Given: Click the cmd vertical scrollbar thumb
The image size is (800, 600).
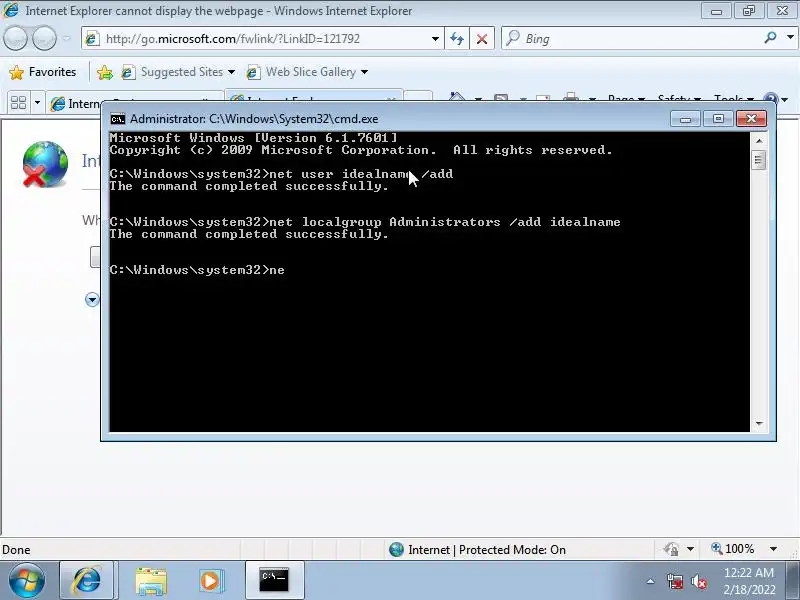Looking at the screenshot, I should pos(759,161).
